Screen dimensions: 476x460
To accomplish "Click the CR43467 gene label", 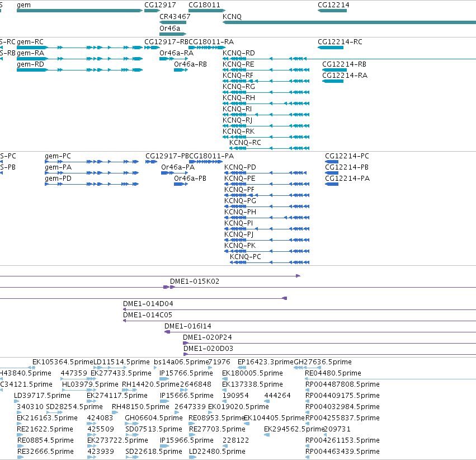I will pyautogui.click(x=175, y=17).
